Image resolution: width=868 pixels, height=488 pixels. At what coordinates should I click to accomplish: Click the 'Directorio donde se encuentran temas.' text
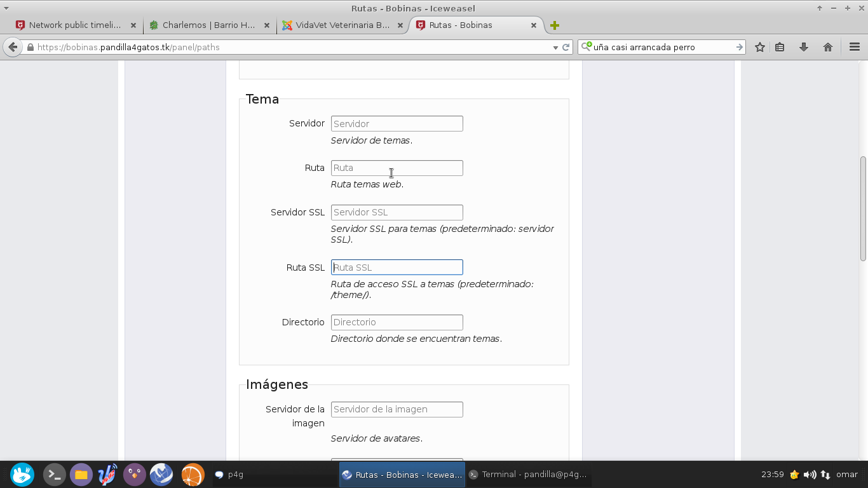[416, 339]
